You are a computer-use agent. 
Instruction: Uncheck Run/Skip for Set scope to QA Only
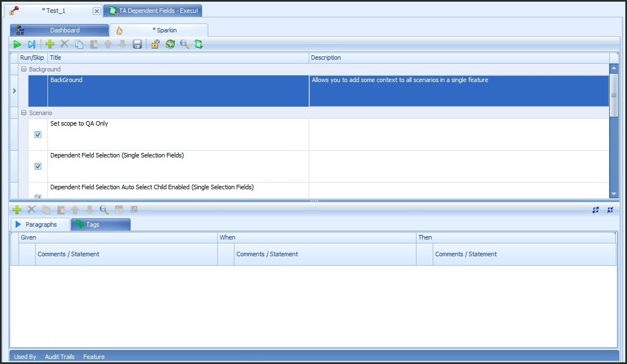(38, 135)
